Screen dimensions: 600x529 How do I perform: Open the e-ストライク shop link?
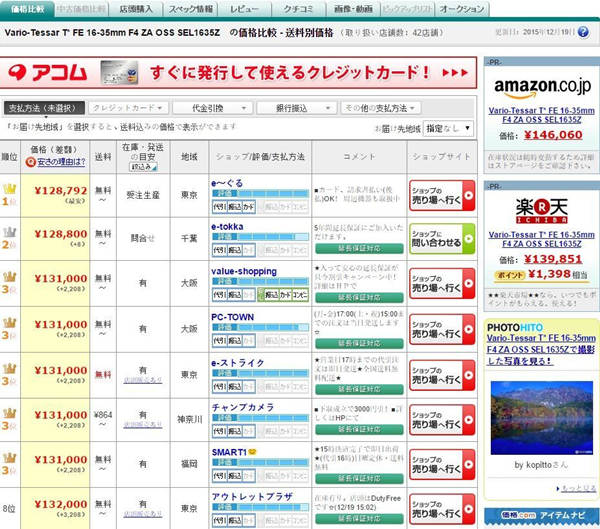[238, 362]
